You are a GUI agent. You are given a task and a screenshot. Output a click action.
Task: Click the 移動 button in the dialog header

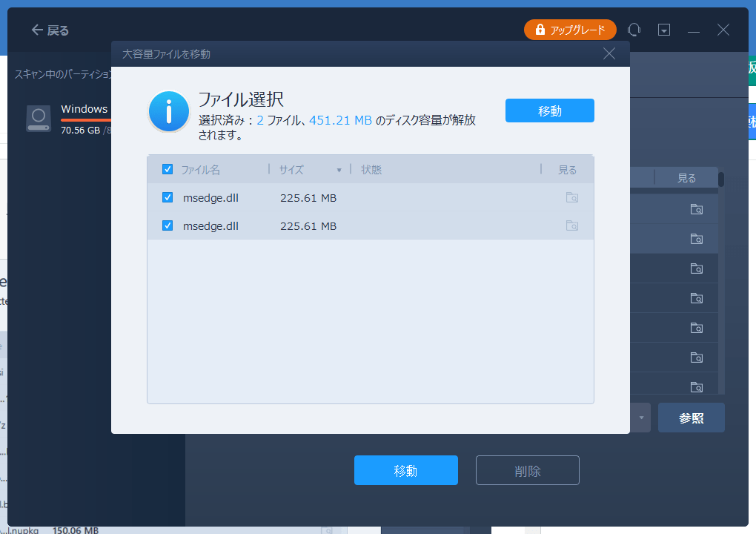549,110
